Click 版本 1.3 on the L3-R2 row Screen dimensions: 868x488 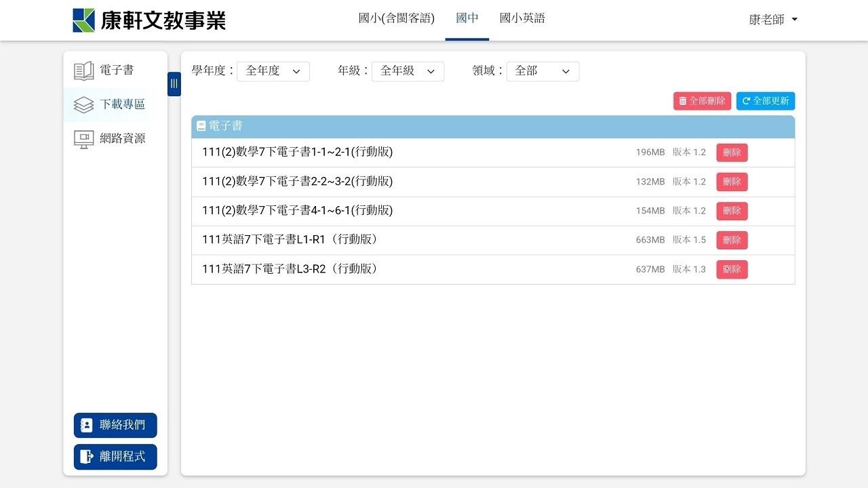(x=689, y=269)
